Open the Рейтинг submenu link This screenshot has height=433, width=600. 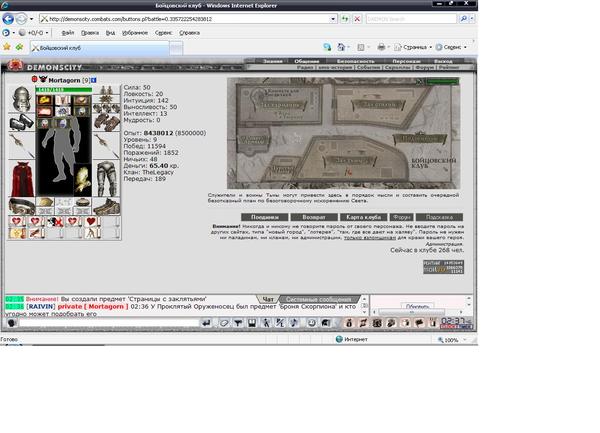click(x=449, y=67)
